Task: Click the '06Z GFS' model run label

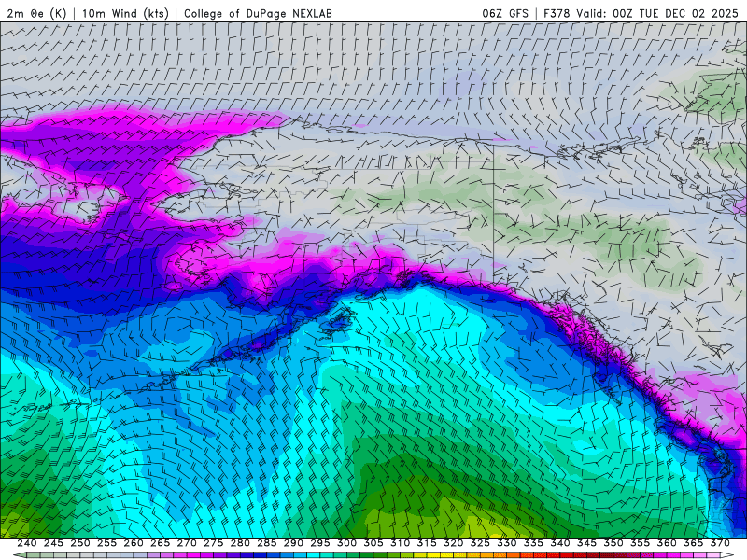Action: coord(505,13)
